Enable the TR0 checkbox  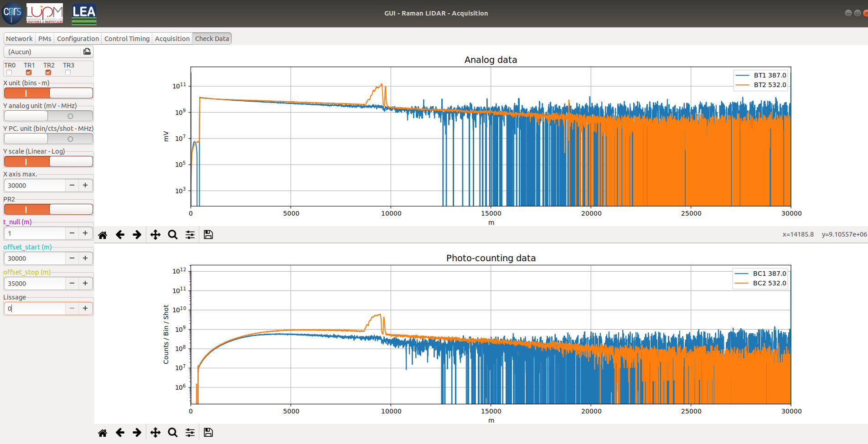click(9, 72)
